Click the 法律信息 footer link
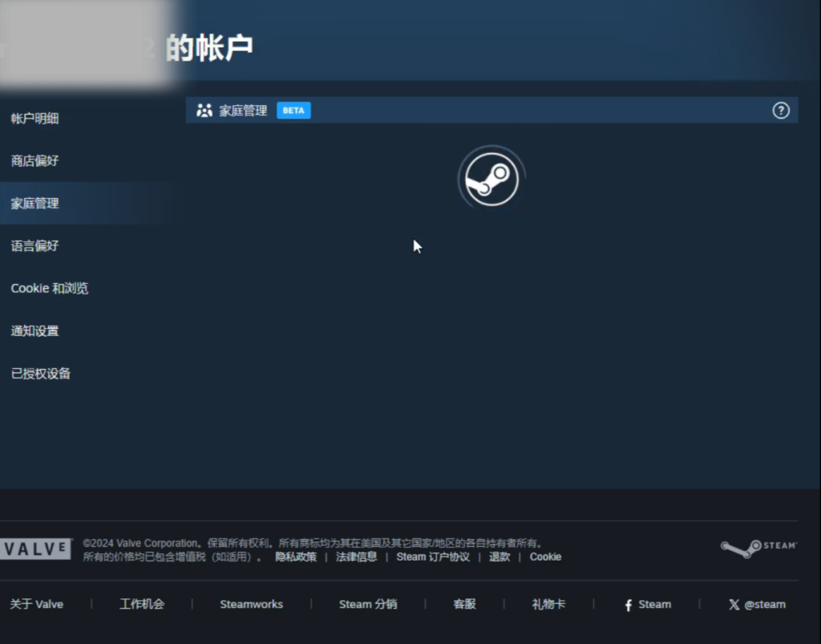 coord(356,557)
